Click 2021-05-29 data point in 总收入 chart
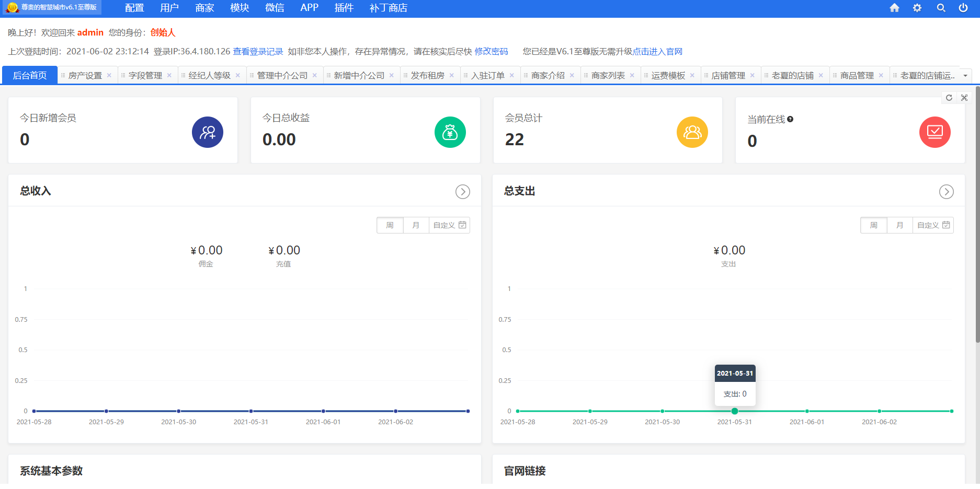Screen dimensions: 980x489 tap(106, 411)
